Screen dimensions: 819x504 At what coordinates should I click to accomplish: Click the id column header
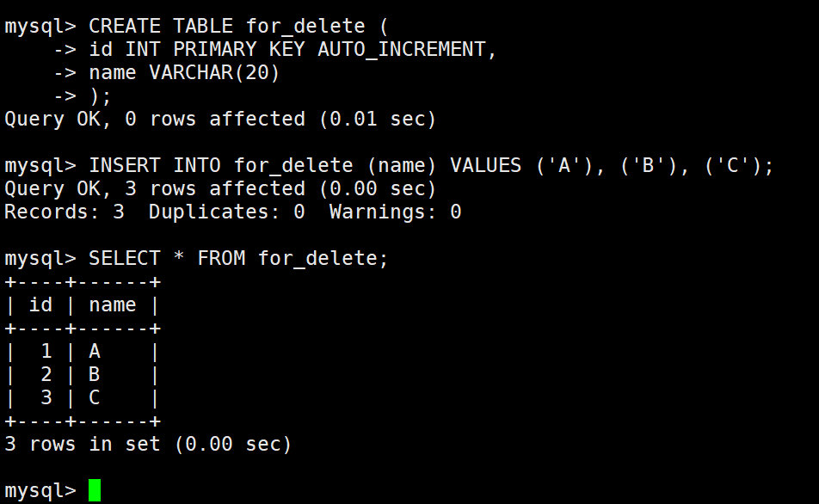tap(40, 304)
